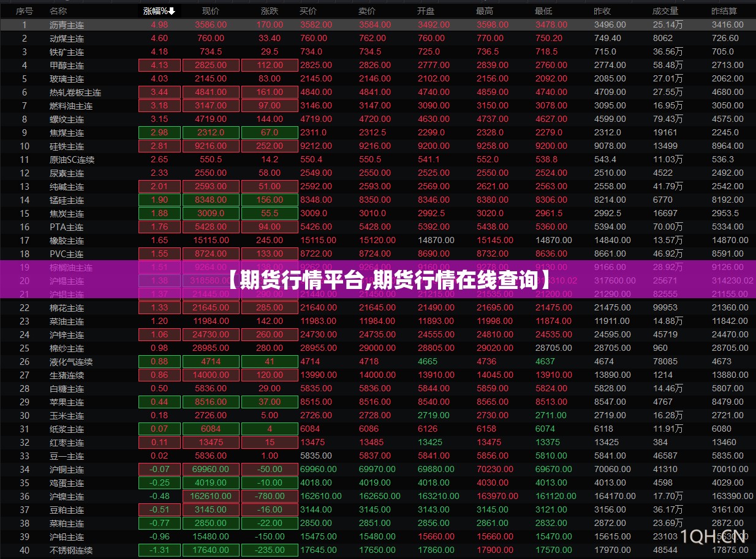Viewport: 756px width, 559px height.
Task: Select the 硅铁主连 contract
Action: point(67,146)
